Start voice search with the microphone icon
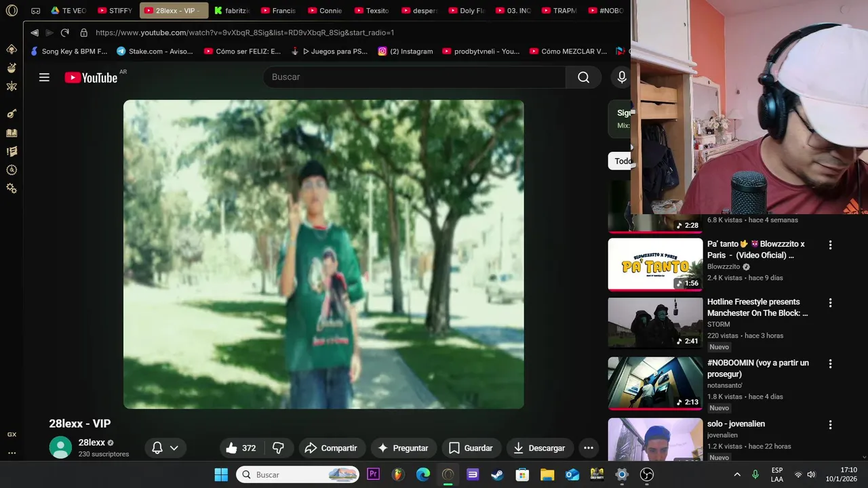868x488 pixels. (621, 77)
